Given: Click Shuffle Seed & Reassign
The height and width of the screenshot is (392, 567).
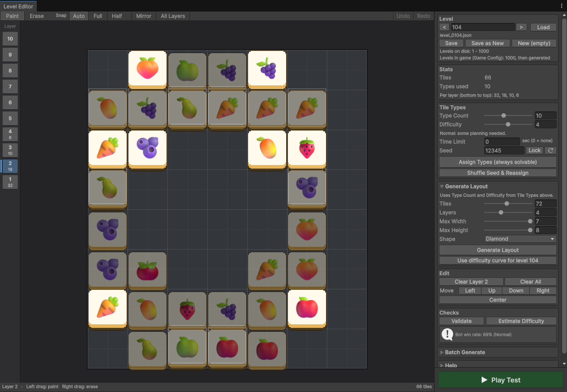Looking at the screenshot, I should [498, 173].
